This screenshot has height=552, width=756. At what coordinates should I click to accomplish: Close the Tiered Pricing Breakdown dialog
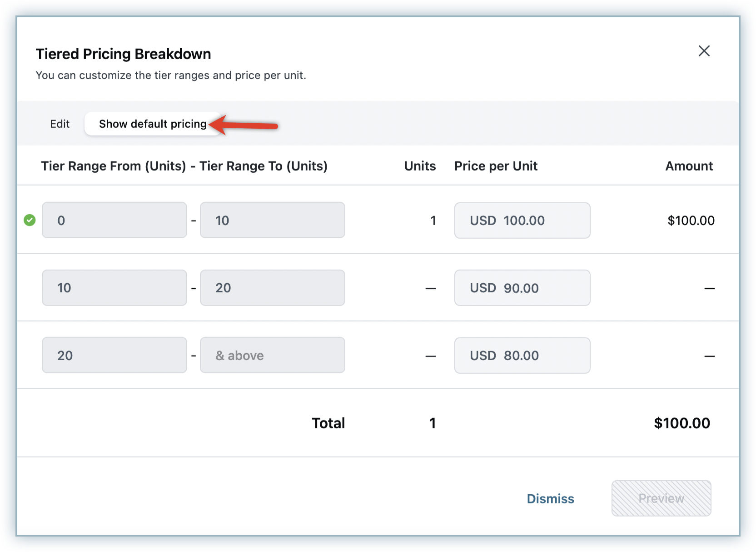pyautogui.click(x=704, y=51)
